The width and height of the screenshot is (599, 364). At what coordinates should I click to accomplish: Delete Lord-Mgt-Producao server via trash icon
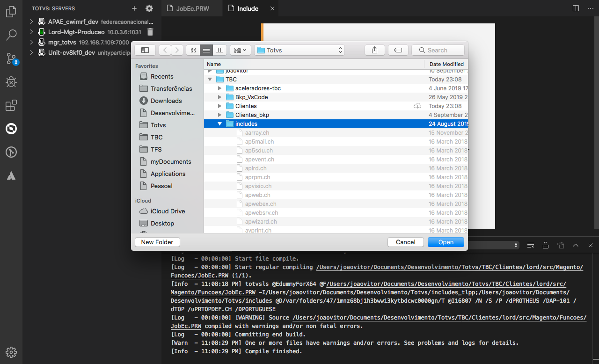(x=150, y=32)
